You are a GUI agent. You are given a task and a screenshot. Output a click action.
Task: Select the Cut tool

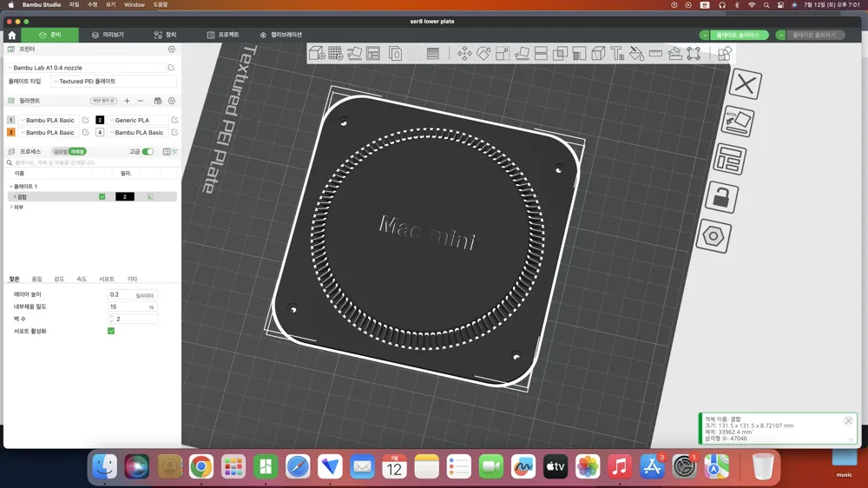coord(541,53)
